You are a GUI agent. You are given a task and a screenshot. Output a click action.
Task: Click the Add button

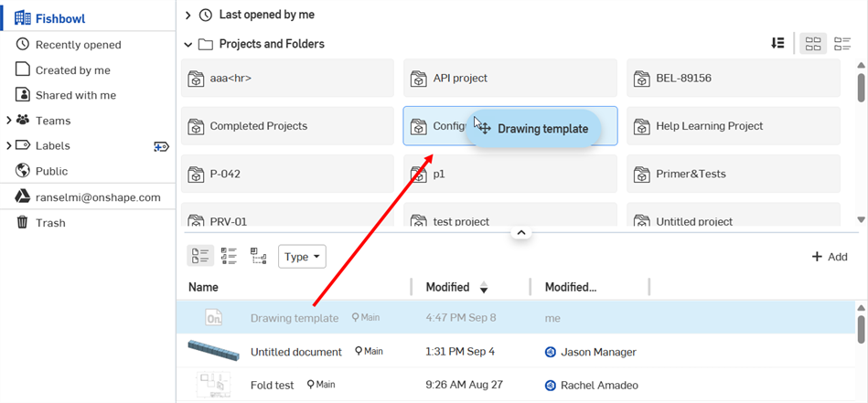[830, 257]
